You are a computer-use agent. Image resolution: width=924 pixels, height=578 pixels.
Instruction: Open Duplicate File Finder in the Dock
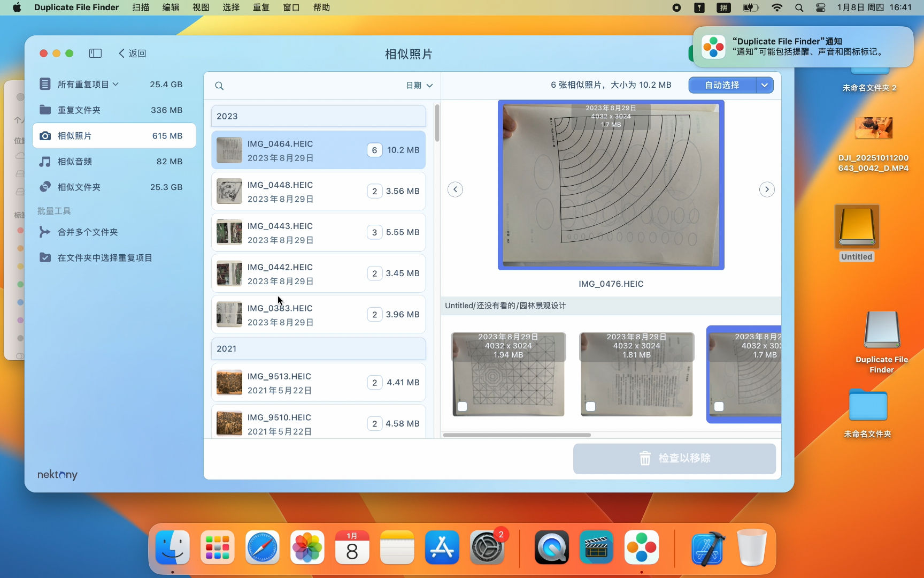point(641,547)
